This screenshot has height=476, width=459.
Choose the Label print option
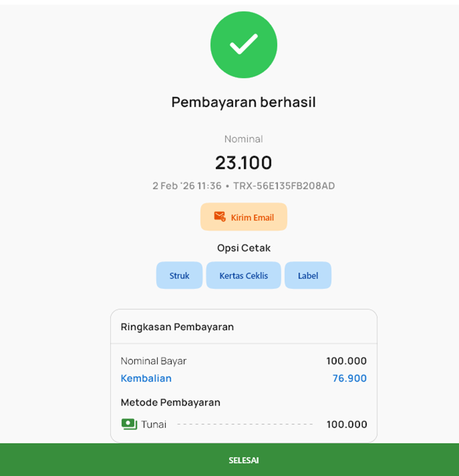point(308,275)
